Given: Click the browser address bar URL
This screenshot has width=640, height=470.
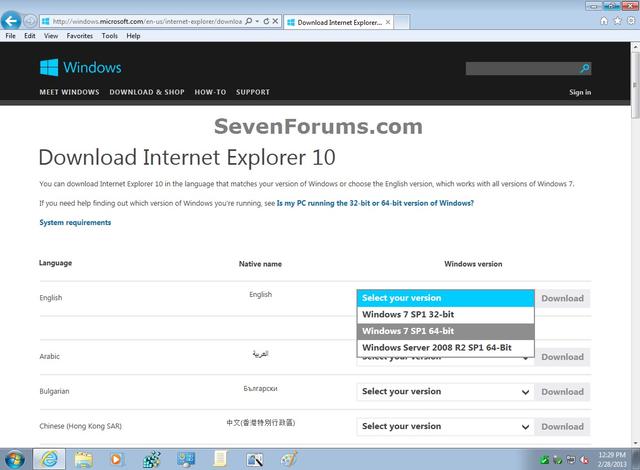Looking at the screenshot, I should (147, 22).
